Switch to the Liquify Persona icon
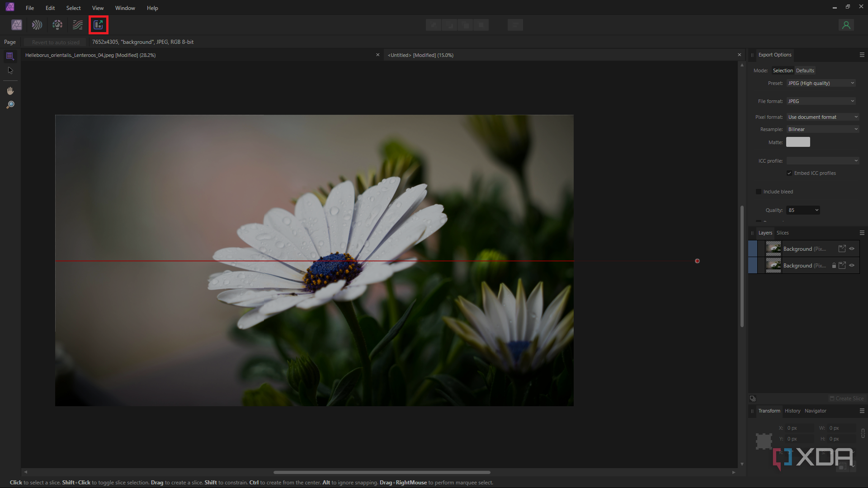The height and width of the screenshot is (488, 868). tap(37, 25)
